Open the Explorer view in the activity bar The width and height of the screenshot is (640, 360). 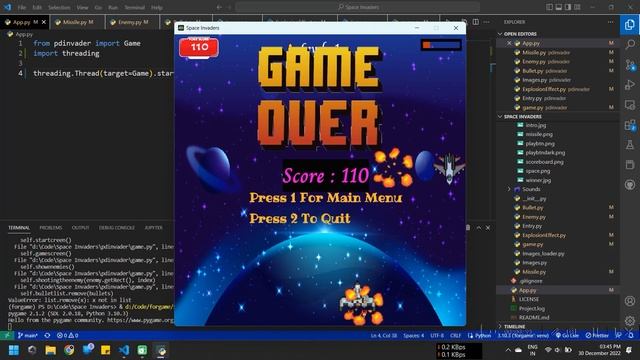[629, 25]
